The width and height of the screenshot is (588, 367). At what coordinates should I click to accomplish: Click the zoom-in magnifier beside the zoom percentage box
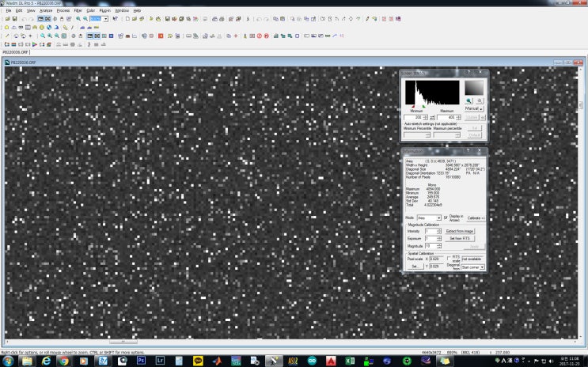(x=78, y=19)
